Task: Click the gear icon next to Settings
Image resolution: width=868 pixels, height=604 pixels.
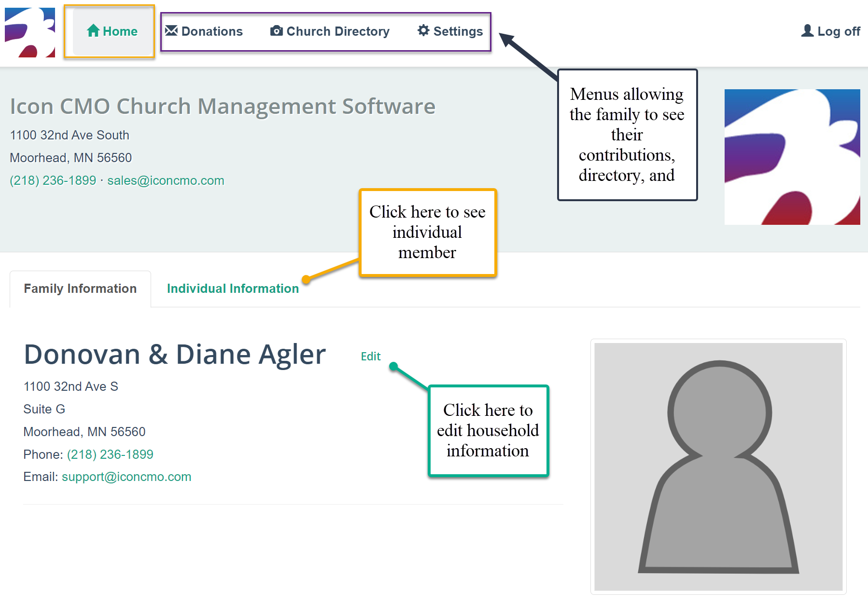Action: [x=423, y=30]
